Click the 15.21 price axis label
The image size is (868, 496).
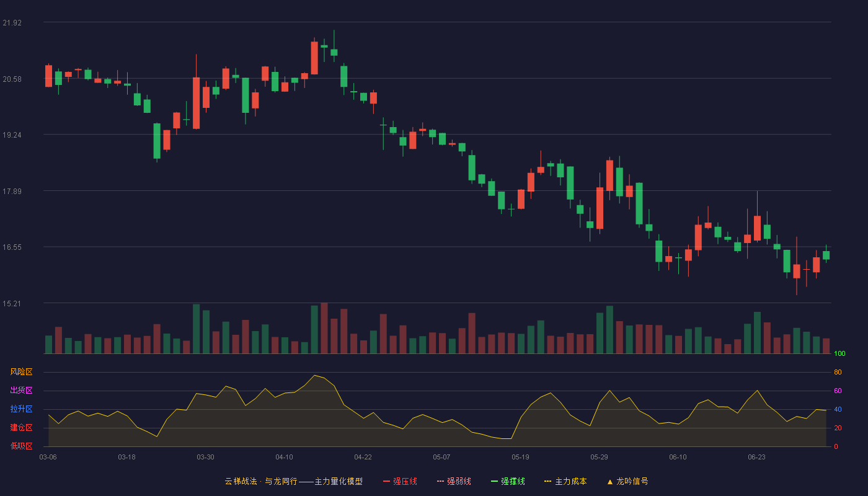click(12, 304)
